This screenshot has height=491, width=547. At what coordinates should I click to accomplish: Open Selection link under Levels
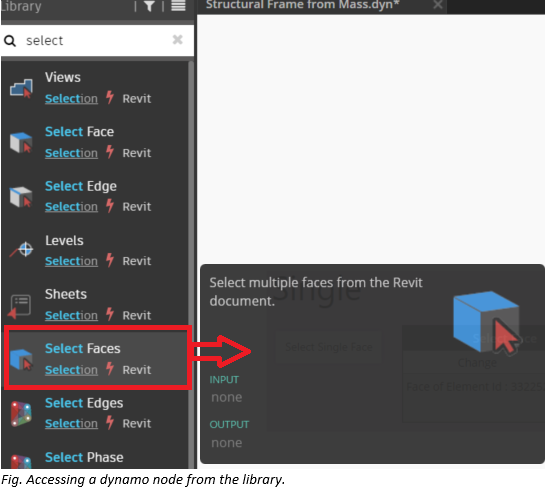[x=71, y=261]
